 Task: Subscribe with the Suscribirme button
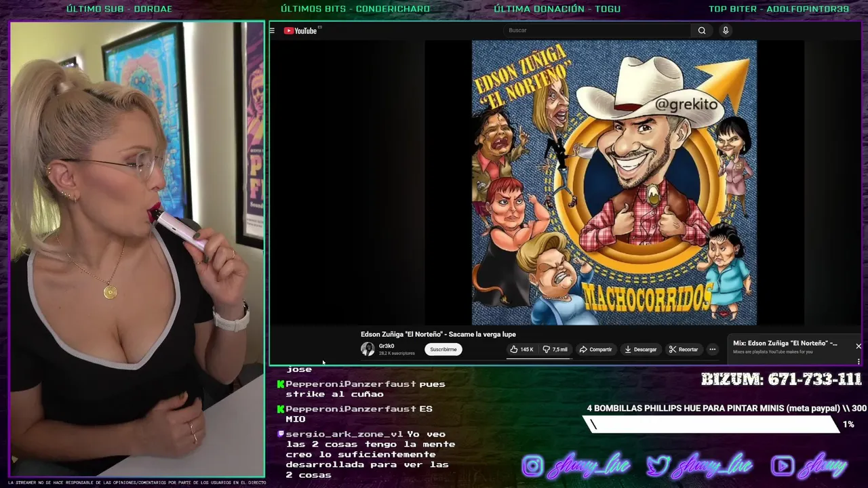(x=443, y=349)
